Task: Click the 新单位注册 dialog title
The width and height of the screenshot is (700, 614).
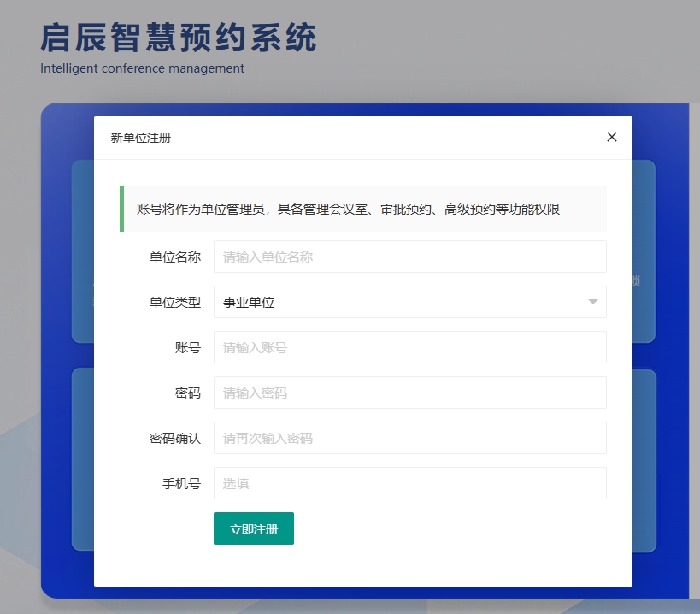Action: pyautogui.click(x=141, y=138)
